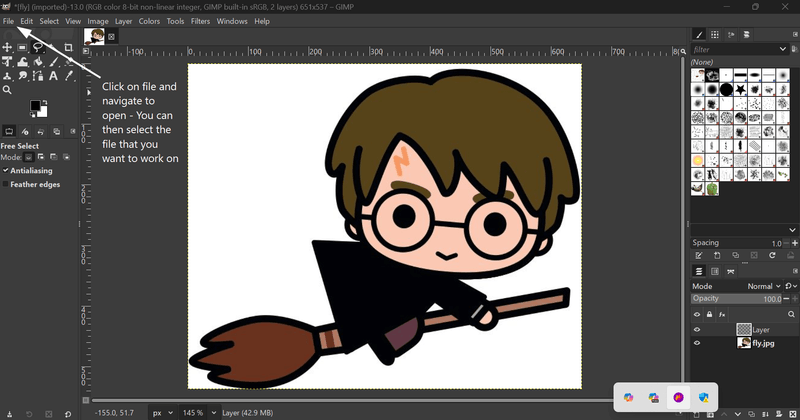Open the layers dock tab menu

coord(795,271)
